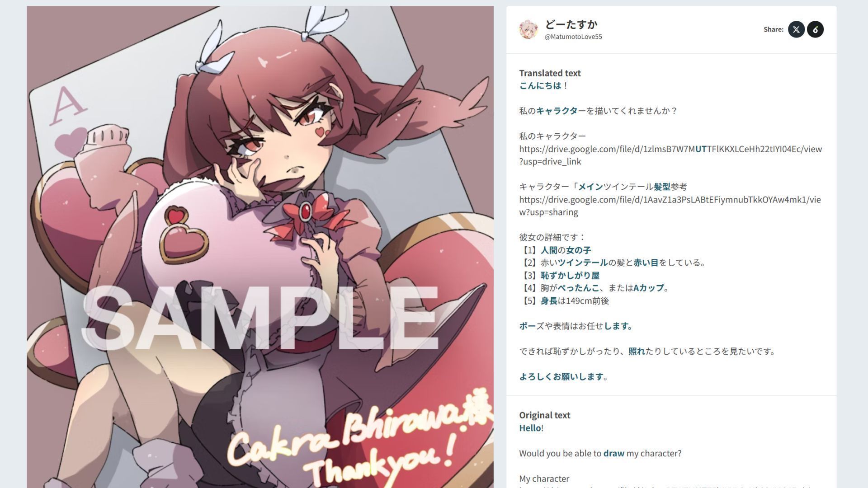The height and width of the screenshot is (488, 868).
Task: Open the first Google Drive character link
Action: (x=670, y=155)
